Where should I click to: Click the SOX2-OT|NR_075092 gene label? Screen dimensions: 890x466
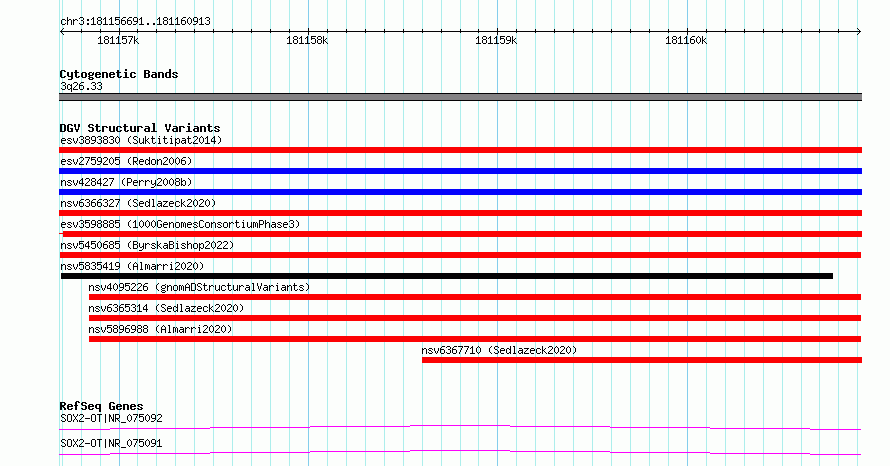pos(111,418)
